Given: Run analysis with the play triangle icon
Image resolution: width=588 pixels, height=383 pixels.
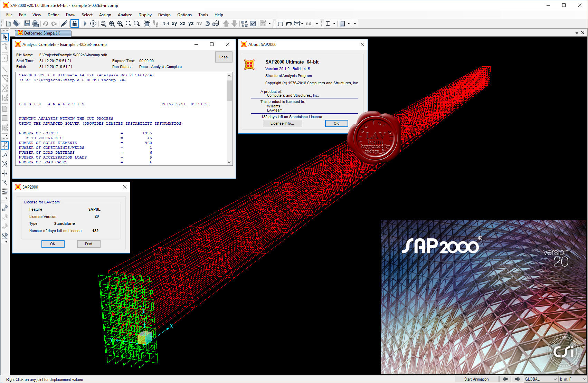Looking at the screenshot, I should pyautogui.click(x=85, y=23).
